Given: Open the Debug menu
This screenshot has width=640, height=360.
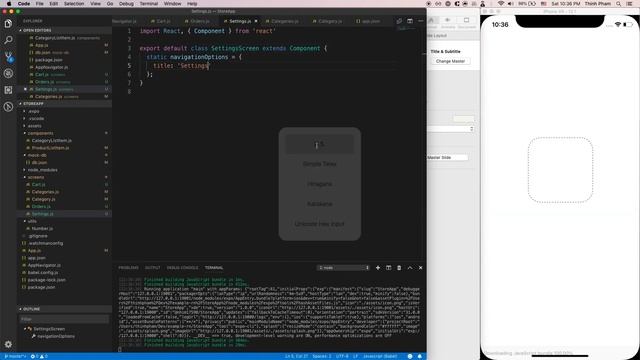Looking at the screenshot, I should pos(126,3).
